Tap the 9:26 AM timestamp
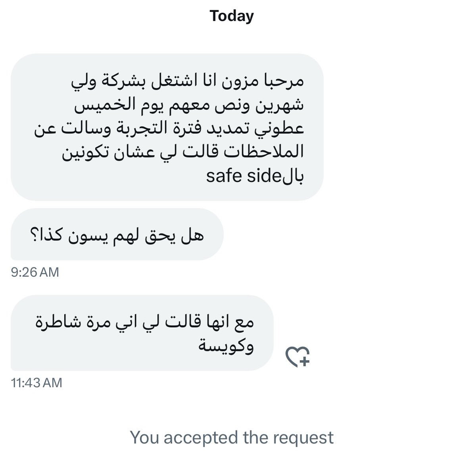 tap(35, 272)
